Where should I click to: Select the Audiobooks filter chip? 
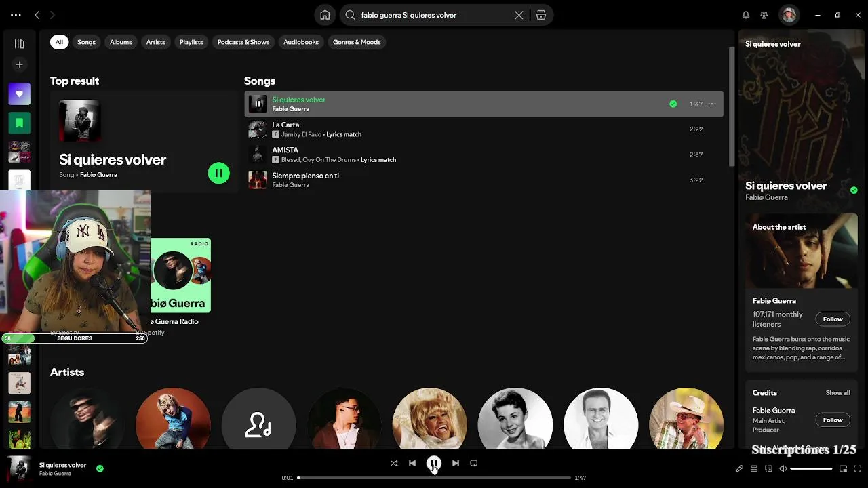(301, 42)
